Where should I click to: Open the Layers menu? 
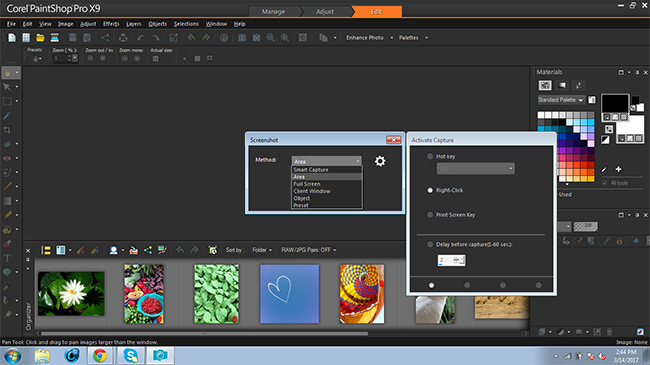(x=133, y=24)
